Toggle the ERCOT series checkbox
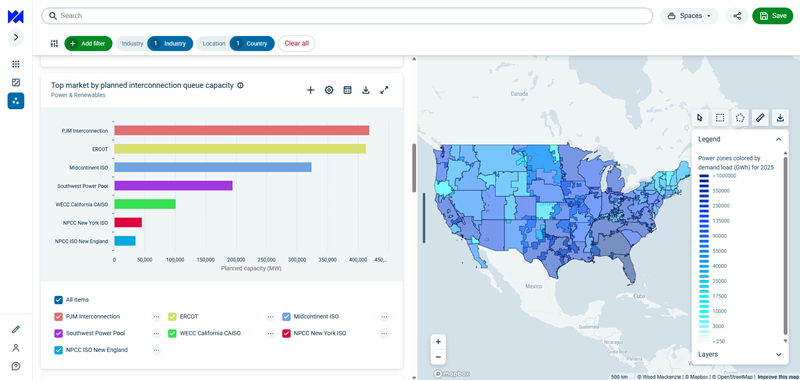 pos(172,317)
